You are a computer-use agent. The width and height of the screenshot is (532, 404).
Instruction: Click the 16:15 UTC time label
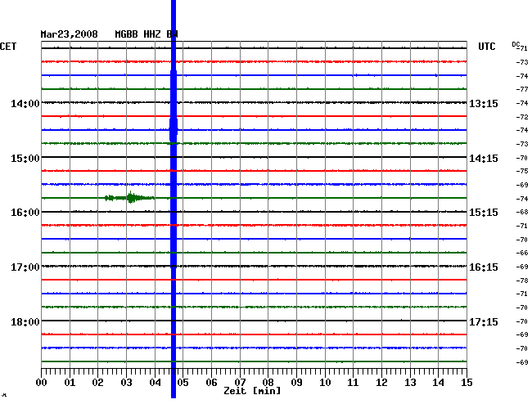click(x=484, y=267)
